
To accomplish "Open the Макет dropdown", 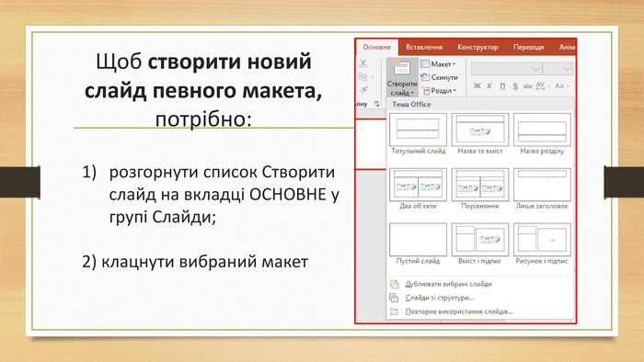I will [438, 64].
